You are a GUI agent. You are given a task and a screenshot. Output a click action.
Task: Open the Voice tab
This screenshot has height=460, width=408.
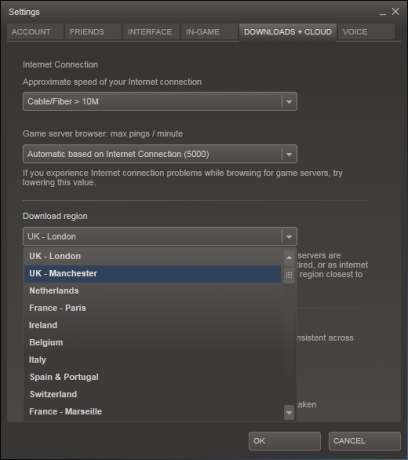366,32
